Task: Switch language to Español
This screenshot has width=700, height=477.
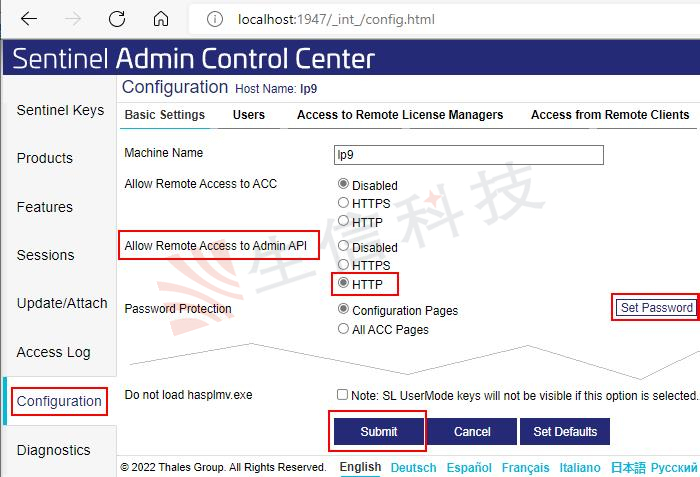Action: click(469, 468)
